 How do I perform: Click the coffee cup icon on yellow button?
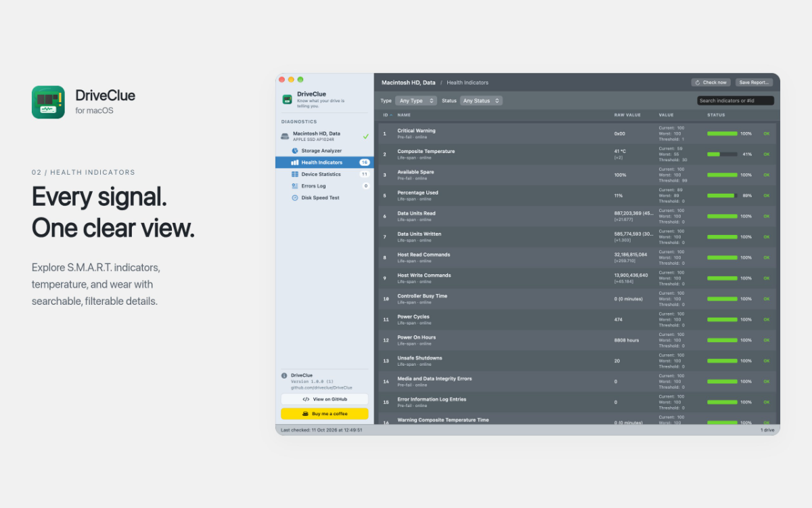click(x=306, y=413)
